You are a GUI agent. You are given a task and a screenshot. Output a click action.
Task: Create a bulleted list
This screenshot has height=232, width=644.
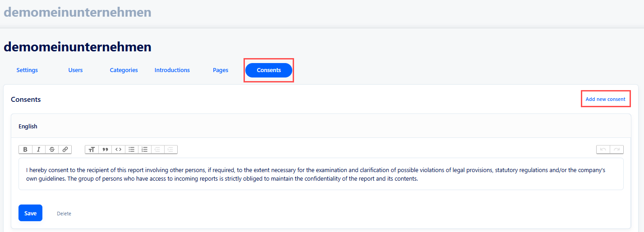(131, 150)
